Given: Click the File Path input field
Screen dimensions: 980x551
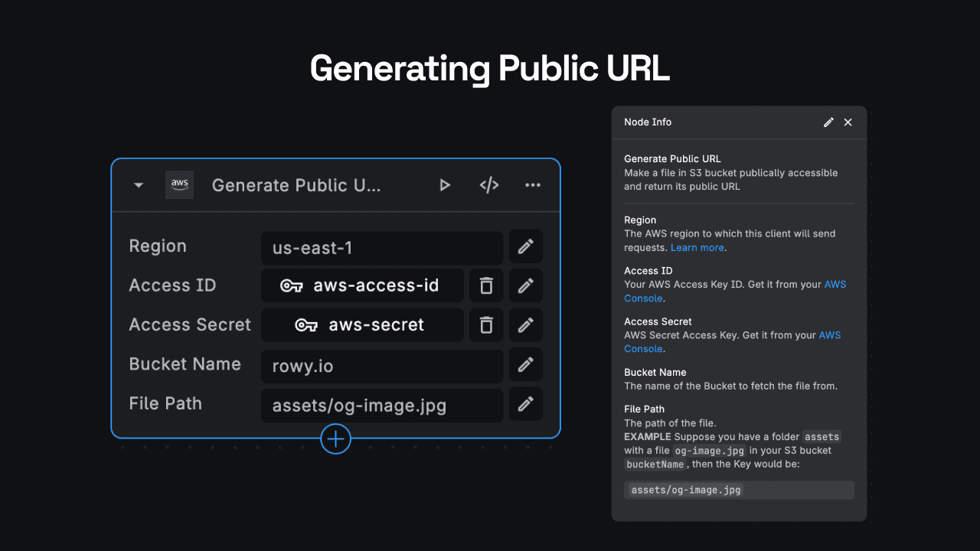Looking at the screenshot, I should tap(381, 406).
